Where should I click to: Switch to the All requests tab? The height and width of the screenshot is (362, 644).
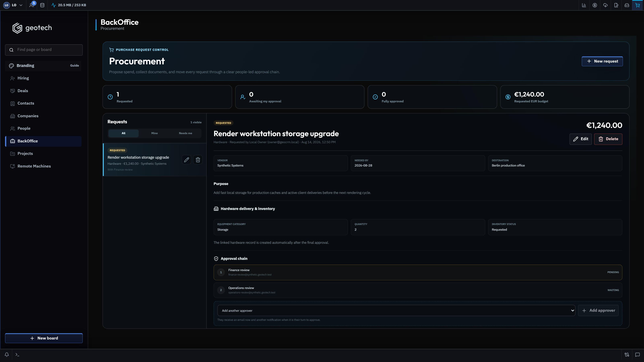coord(124,133)
